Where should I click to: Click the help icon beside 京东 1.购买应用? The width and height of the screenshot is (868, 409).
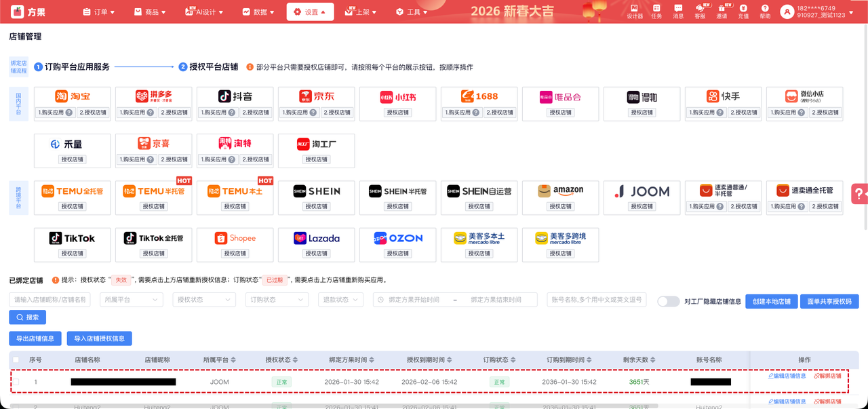click(x=313, y=113)
